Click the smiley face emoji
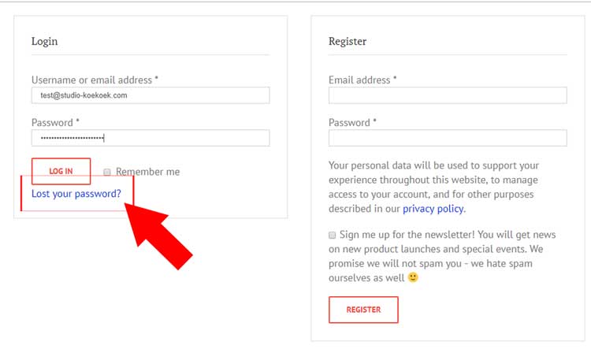Screen dimensions: 591x364 coord(413,277)
